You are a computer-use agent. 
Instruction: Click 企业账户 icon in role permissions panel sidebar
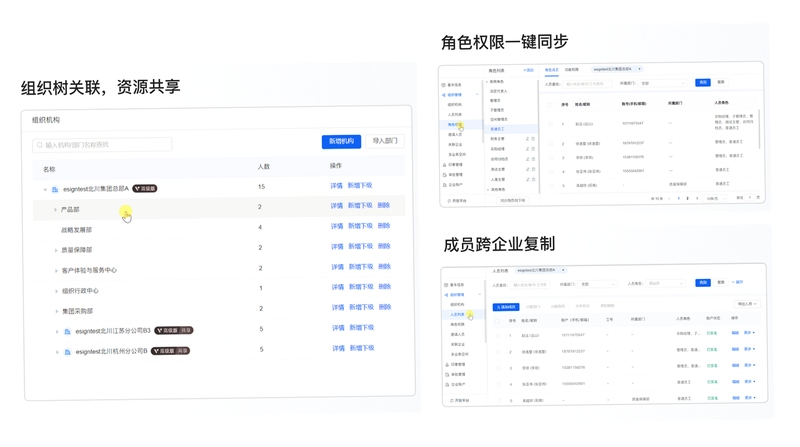coord(444,185)
